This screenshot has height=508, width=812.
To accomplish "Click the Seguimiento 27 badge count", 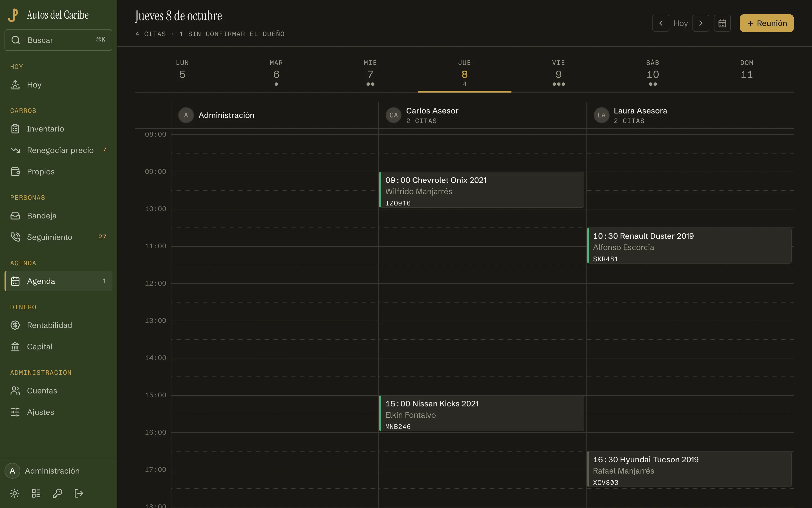I will [x=102, y=237].
